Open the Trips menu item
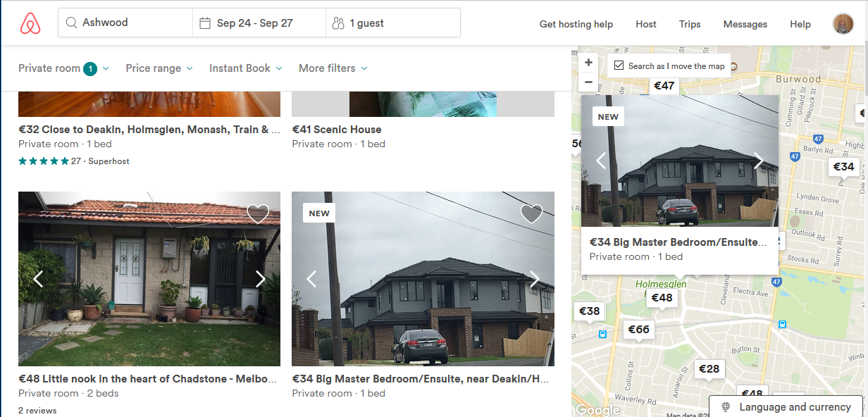Image resolution: width=868 pixels, height=417 pixels. (x=690, y=24)
